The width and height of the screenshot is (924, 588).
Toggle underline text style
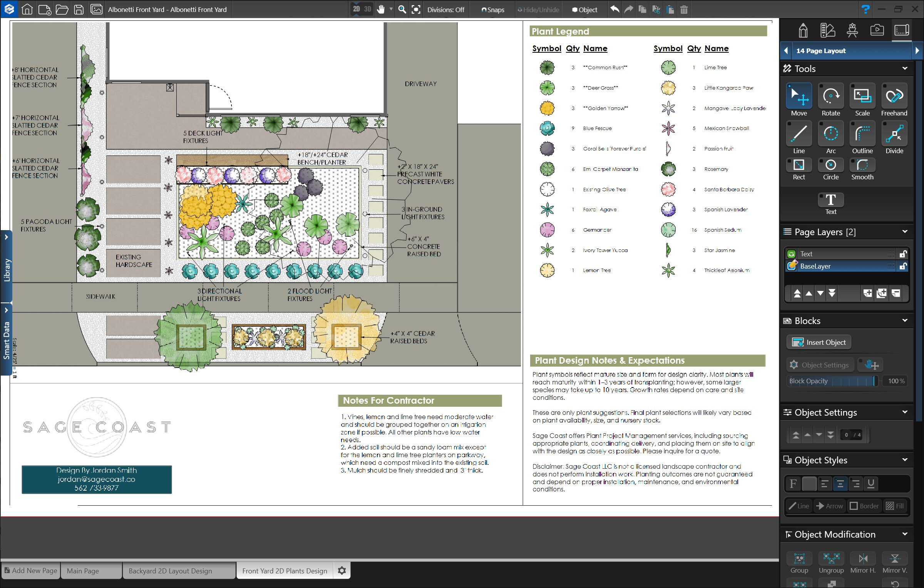point(871,484)
